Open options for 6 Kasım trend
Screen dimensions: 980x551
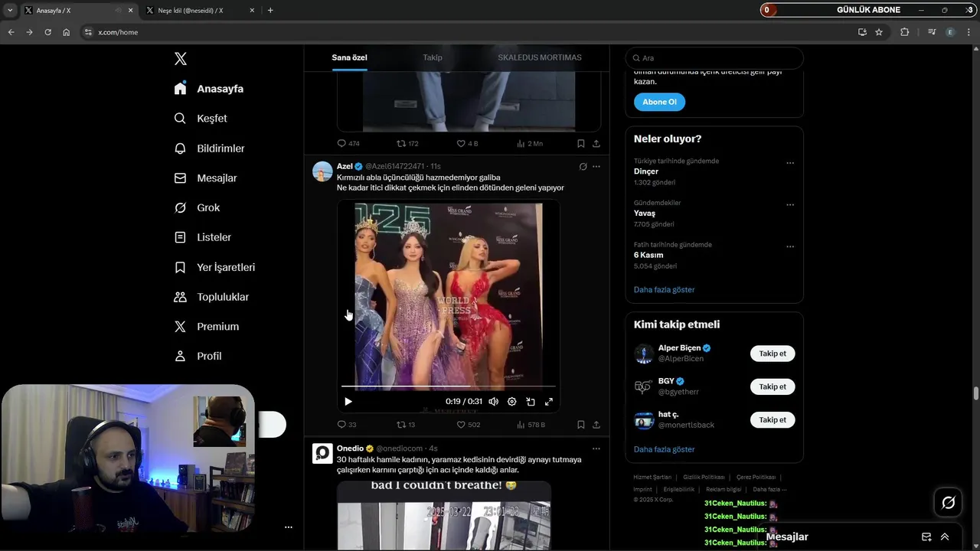(790, 247)
